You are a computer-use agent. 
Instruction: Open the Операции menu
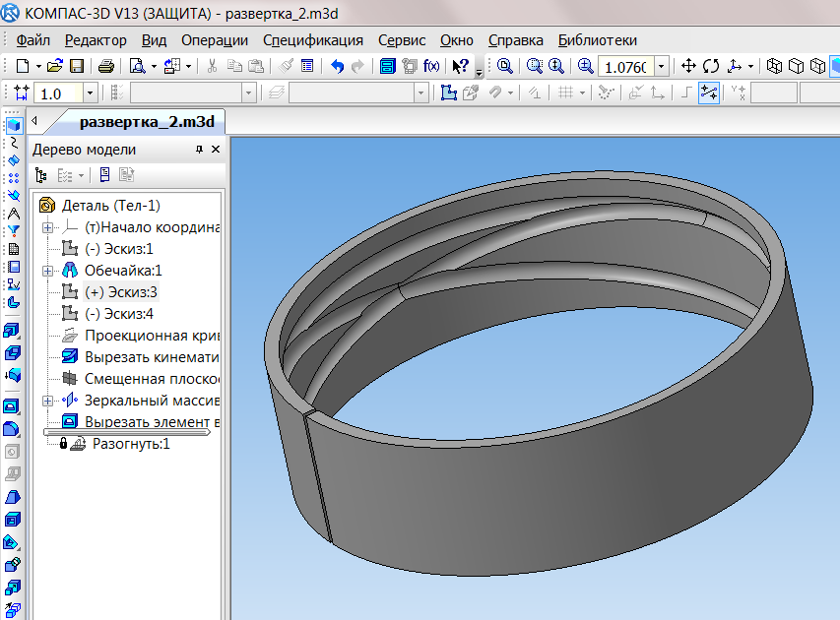[215, 40]
